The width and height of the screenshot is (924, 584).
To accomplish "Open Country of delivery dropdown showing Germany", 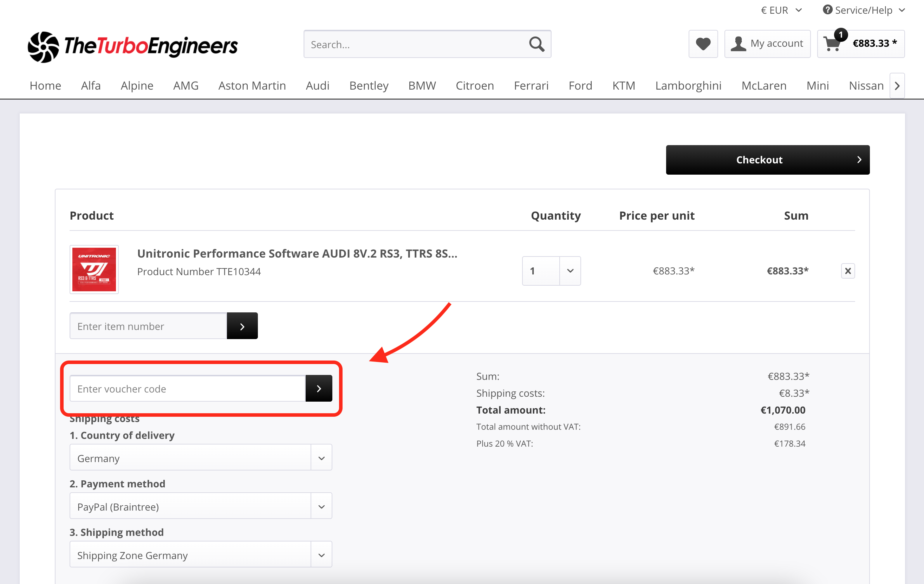I will click(x=201, y=458).
